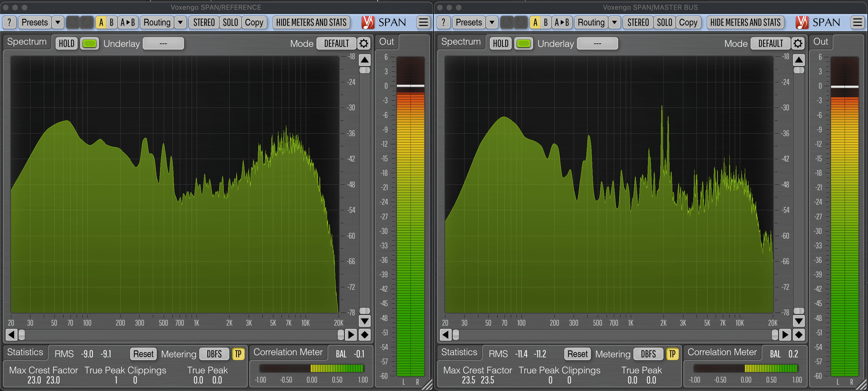Open help in the MASTER BUS window
Screen dimensions: 868x391
point(444,23)
